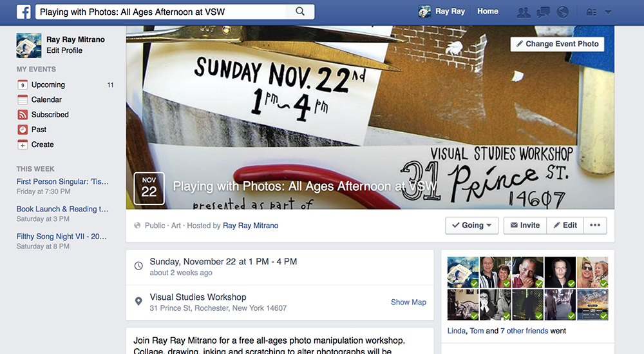Image resolution: width=644 pixels, height=354 pixels.
Task: Open the privacy shortcuts lock icon
Action: pyautogui.click(x=591, y=12)
